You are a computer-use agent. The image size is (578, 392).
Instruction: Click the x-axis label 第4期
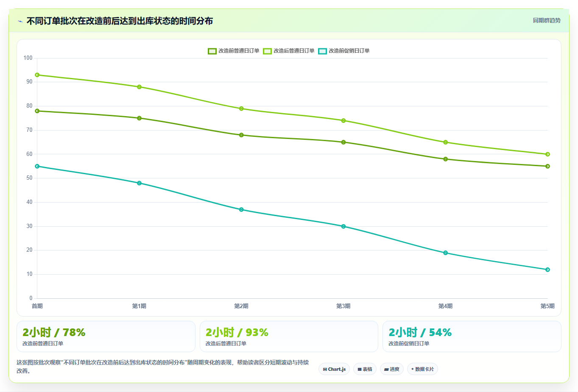(x=445, y=306)
